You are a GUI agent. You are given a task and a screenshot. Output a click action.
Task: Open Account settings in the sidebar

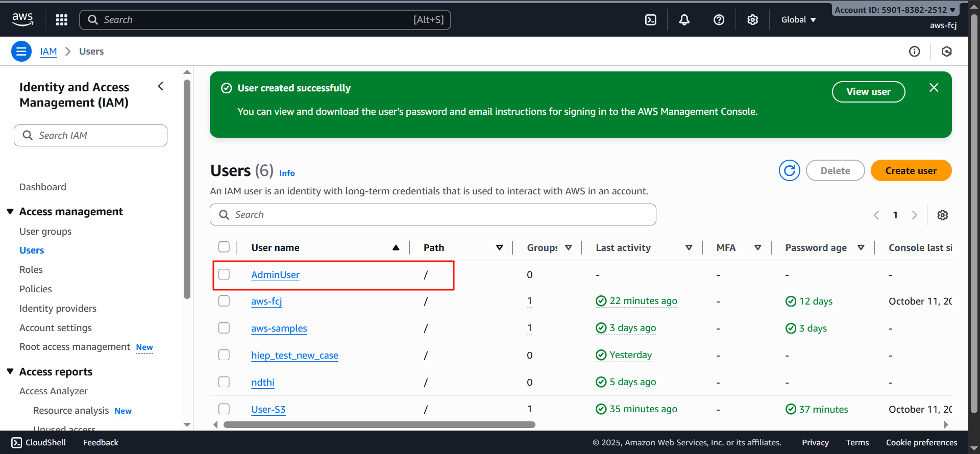56,328
